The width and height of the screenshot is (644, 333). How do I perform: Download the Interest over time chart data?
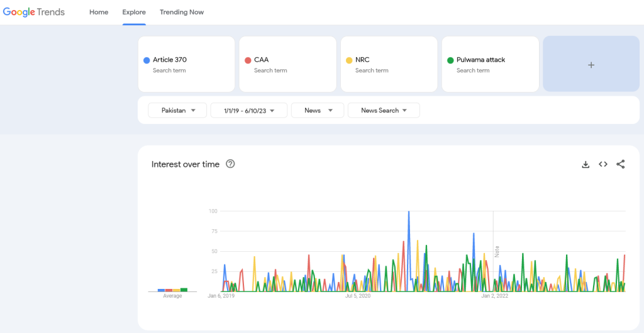tap(585, 164)
